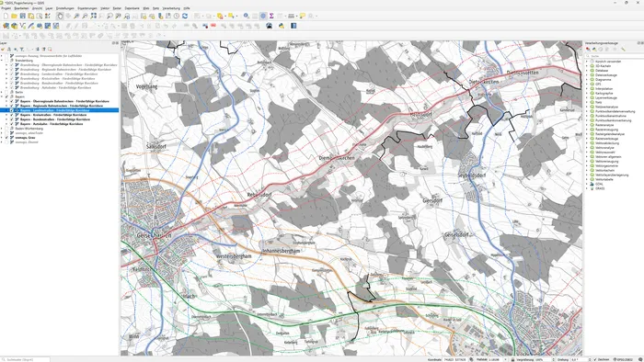Click the Zoom Full extent icon
The height and width of the screenshot is (362, 644).
pos(93,16)
